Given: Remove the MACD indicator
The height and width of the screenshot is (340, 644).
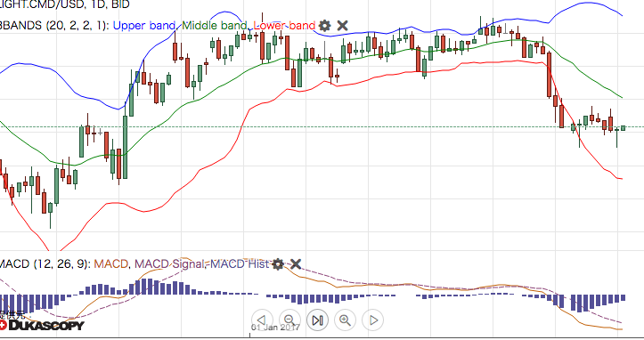Looking at the screenshot, I should [296, 264].
